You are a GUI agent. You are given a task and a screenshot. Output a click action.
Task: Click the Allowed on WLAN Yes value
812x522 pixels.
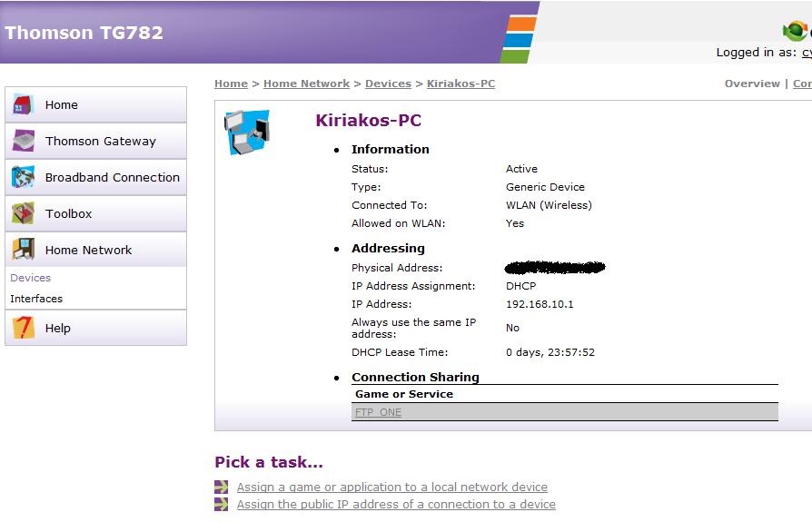[x=515, y=223]
